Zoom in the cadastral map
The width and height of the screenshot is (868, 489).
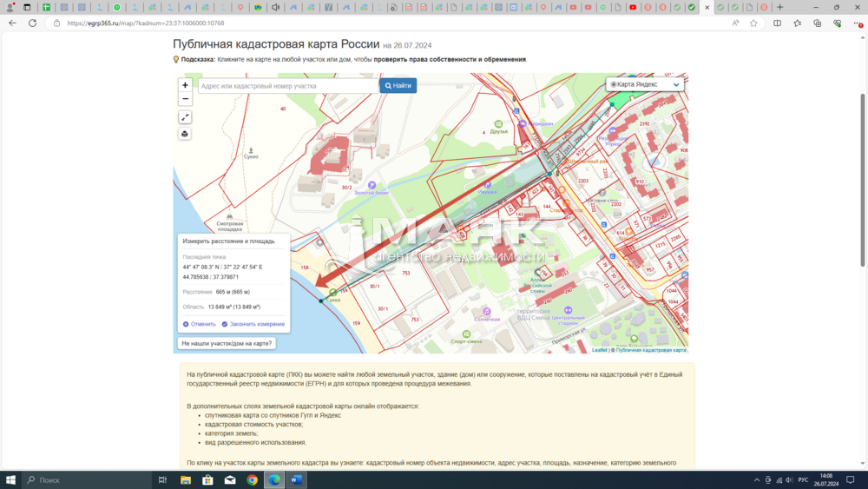pyautogui.click(x=185, y=85)
